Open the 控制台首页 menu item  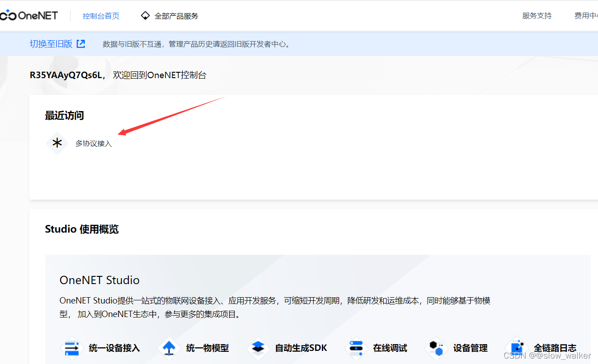[x=101, y=15]
